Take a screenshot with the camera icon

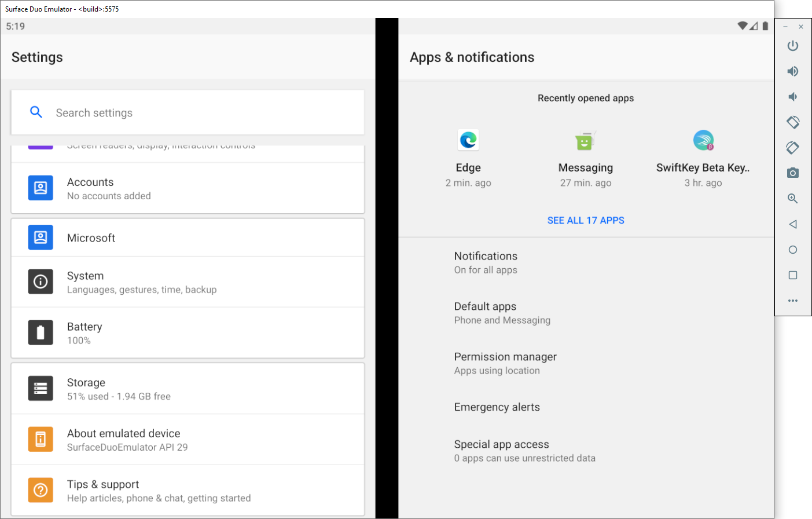coord(793,173)
